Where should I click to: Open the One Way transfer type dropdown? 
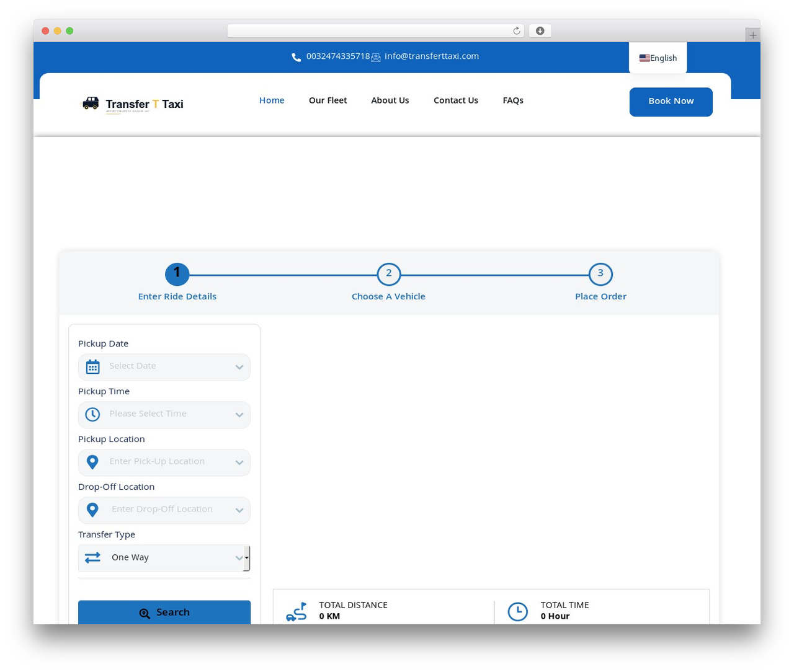coord(164,558)
